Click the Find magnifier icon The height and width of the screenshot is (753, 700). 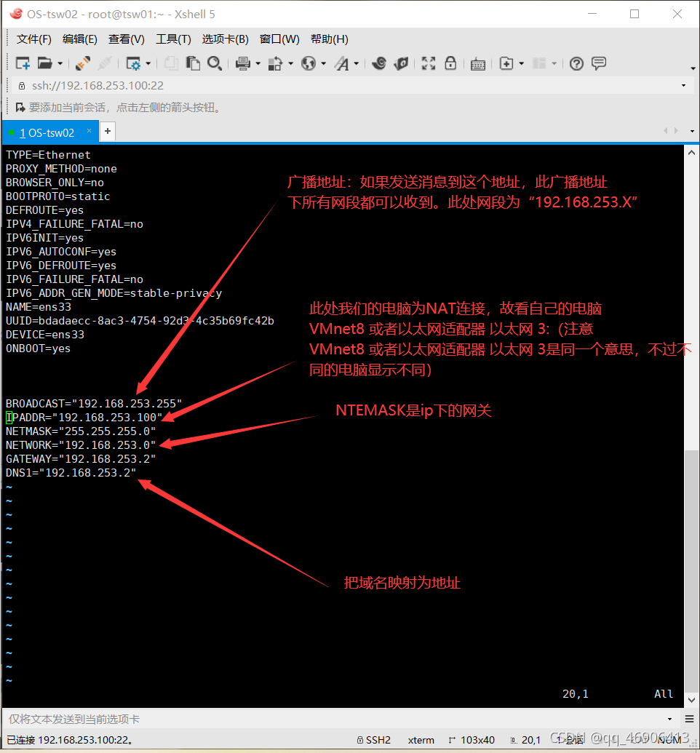[x=214, y=63]
